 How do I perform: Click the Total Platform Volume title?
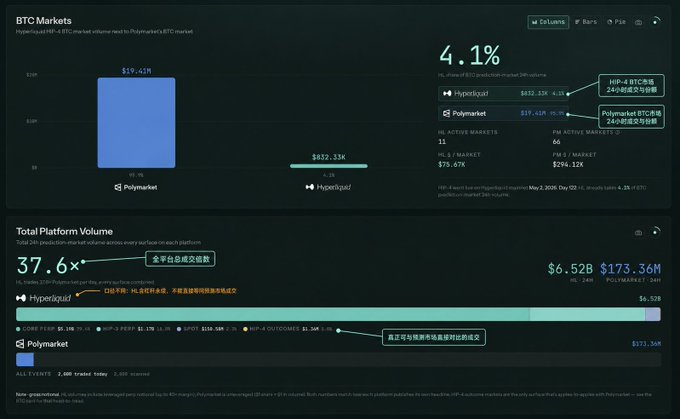[64, 231]
